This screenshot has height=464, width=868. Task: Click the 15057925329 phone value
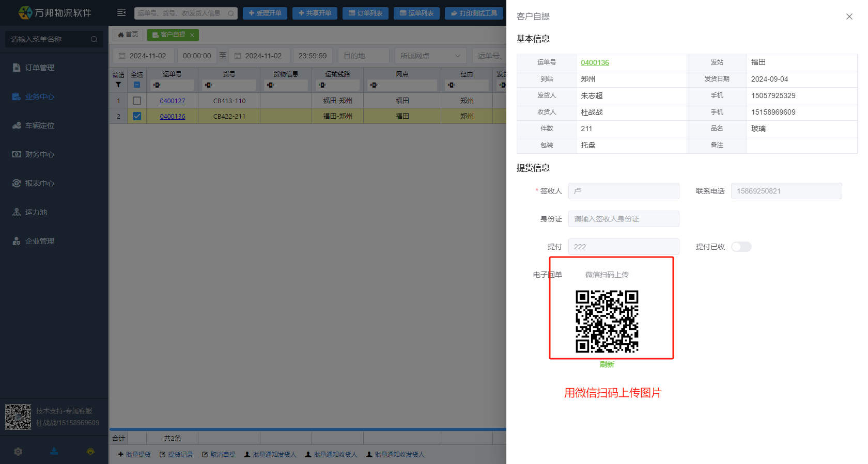click(x=773, y=95)
